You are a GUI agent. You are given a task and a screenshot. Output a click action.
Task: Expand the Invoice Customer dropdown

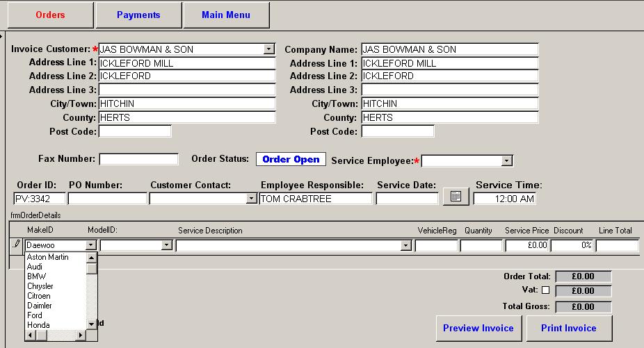269,49
